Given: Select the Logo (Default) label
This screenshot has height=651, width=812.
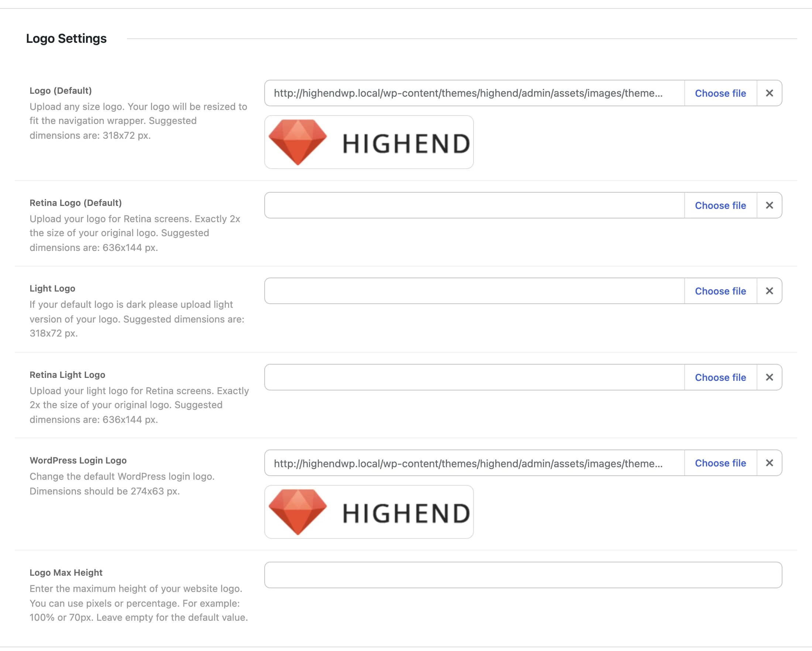Looking at the screenshot, I should pos(61,91).
